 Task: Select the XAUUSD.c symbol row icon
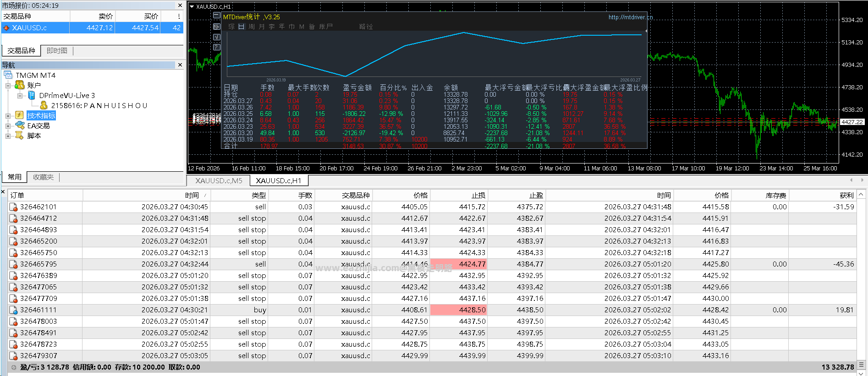(6, 28)
